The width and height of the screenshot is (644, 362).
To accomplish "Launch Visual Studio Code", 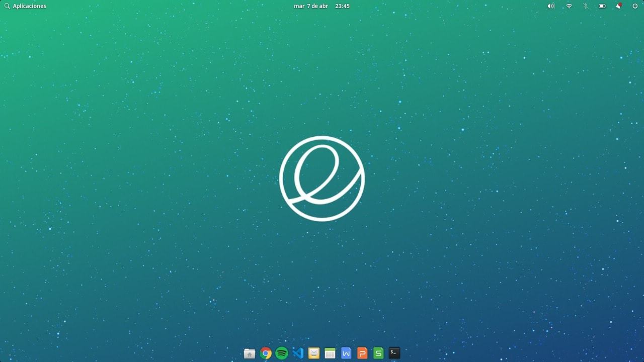I will point(297,353).
